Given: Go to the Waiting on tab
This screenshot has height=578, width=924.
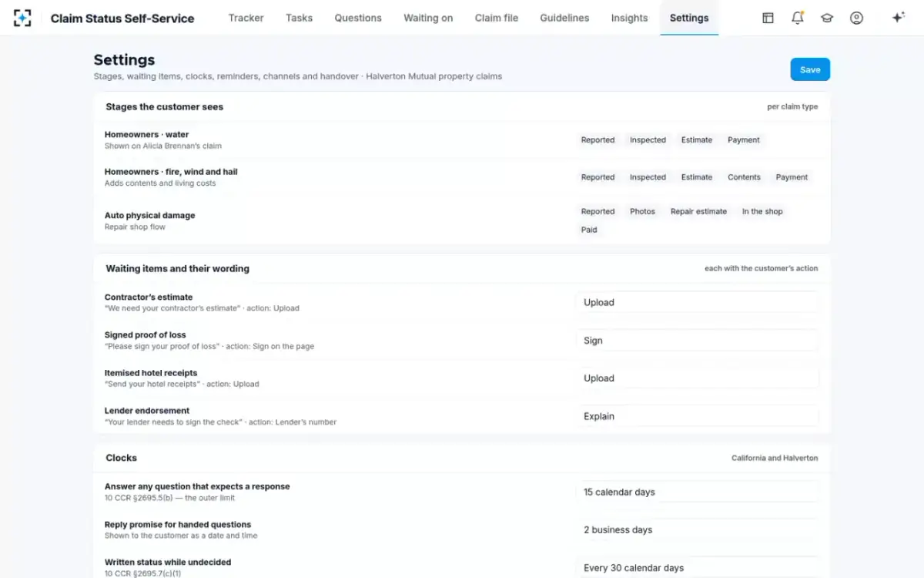Looking at the screenshot, I should (x=428, y=18).
